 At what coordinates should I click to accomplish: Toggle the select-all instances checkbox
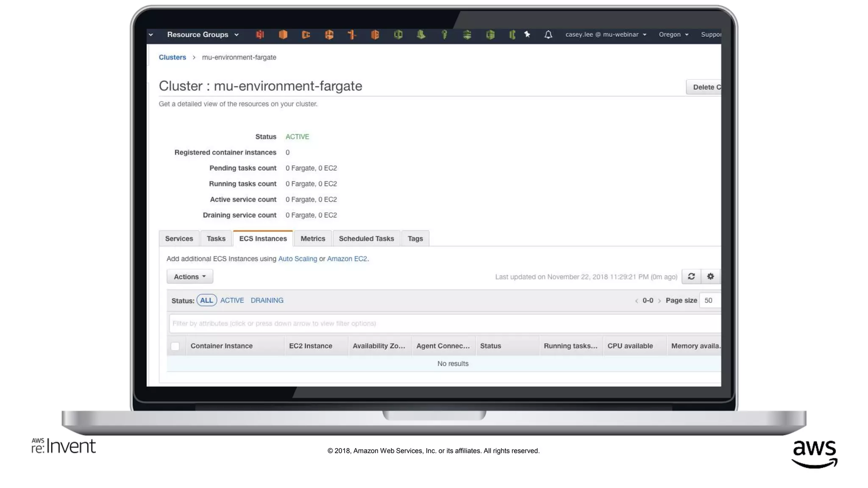175,346
